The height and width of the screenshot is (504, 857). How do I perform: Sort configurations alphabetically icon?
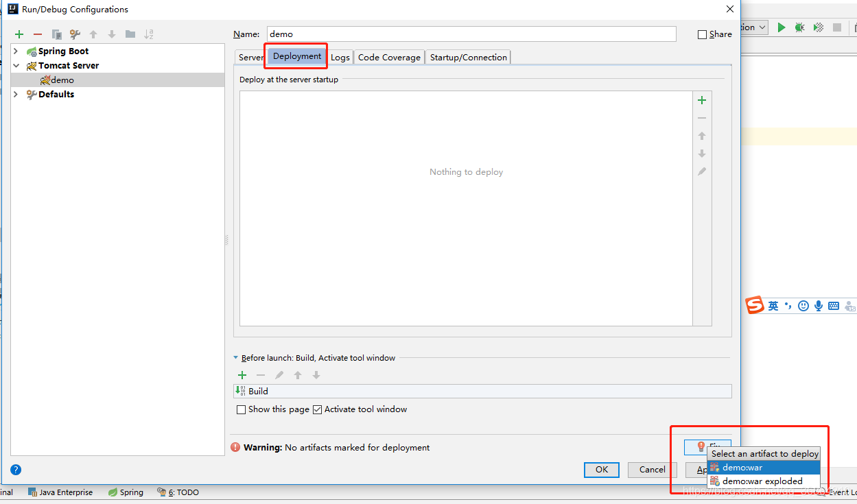(x=149, y=34)
